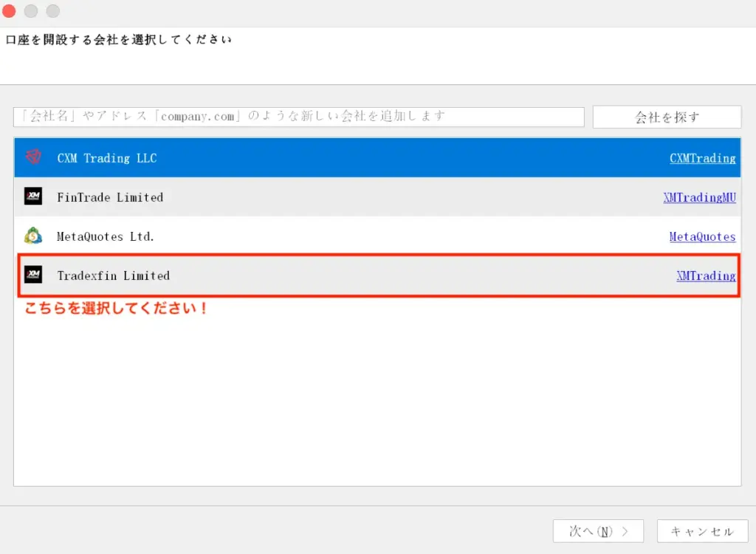Image resolution: width=756 pixels, height=554 pixels.
Task: Click the red close traffic light
Action: tap(9, 11)
